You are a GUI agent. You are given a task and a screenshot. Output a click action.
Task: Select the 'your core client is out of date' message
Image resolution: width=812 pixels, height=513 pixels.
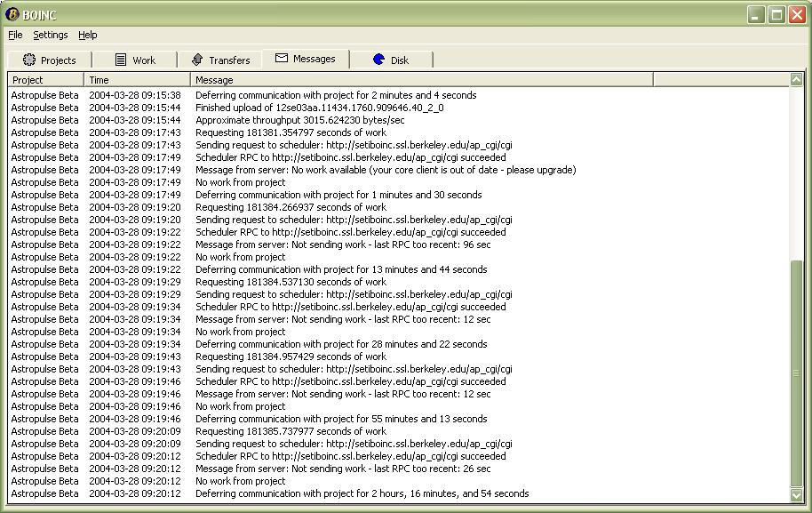click(386, 170)
